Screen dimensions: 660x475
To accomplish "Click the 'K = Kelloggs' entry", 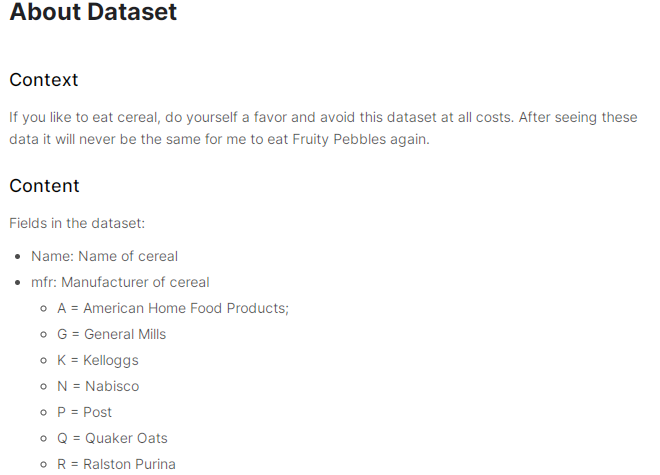I will click(x=98, y=360).
